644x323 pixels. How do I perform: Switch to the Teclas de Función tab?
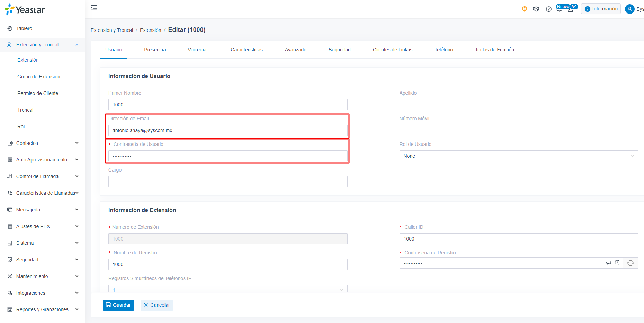click(x=494, y=50)
